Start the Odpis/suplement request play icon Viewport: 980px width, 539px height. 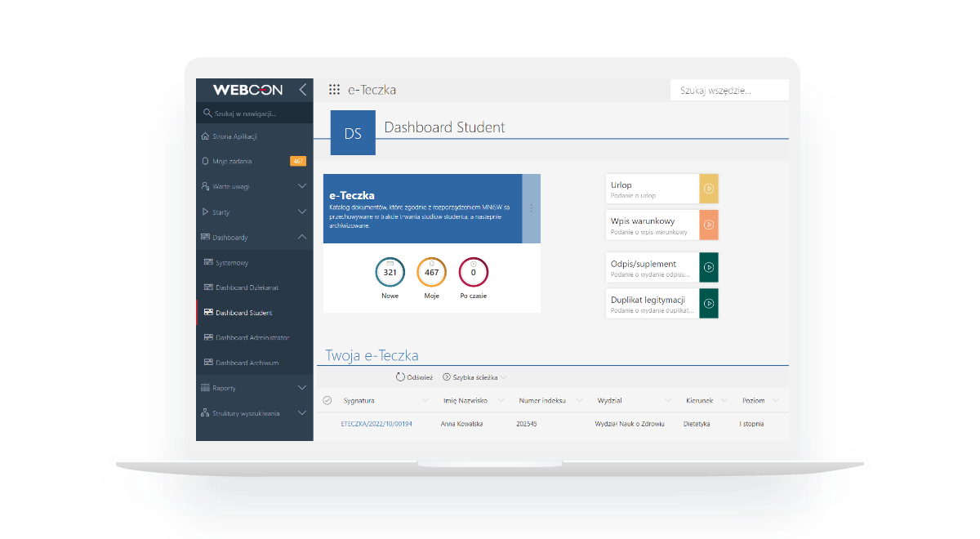(x=709, y=267)
